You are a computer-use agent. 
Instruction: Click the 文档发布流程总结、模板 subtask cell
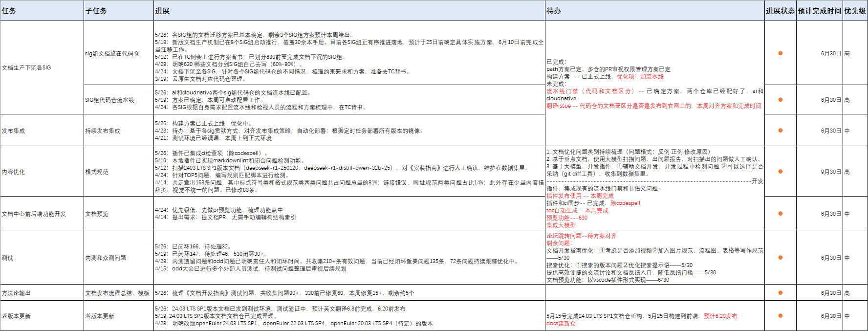117,293
